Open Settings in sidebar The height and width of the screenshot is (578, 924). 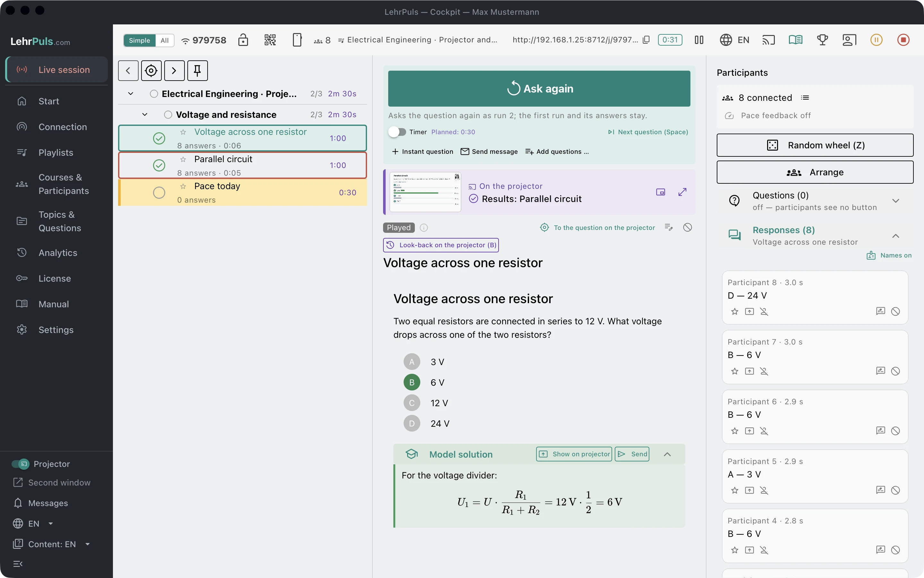(56, 330)
